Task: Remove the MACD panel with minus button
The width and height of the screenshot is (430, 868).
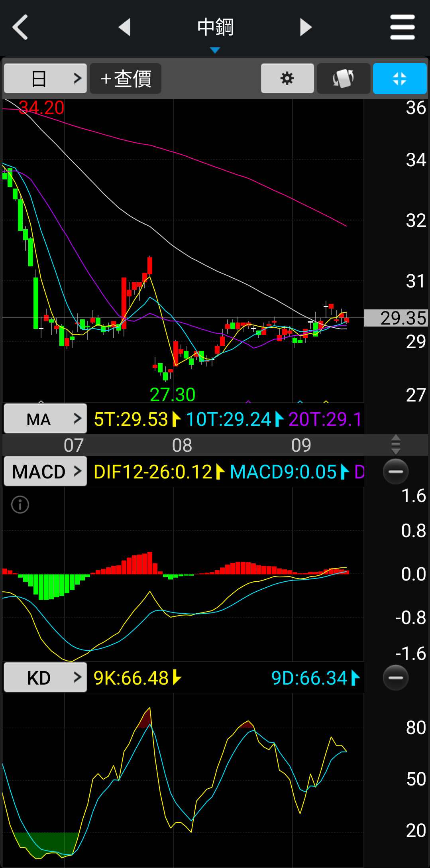Action: click(396, 472)
